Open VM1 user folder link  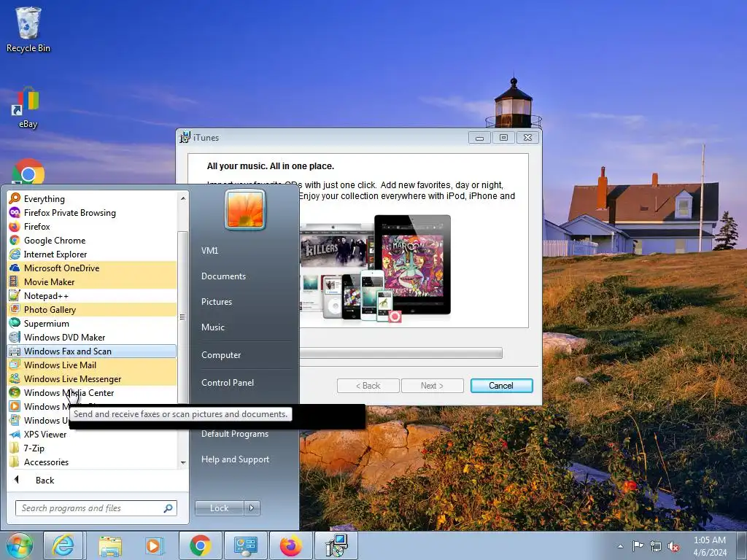209,251
